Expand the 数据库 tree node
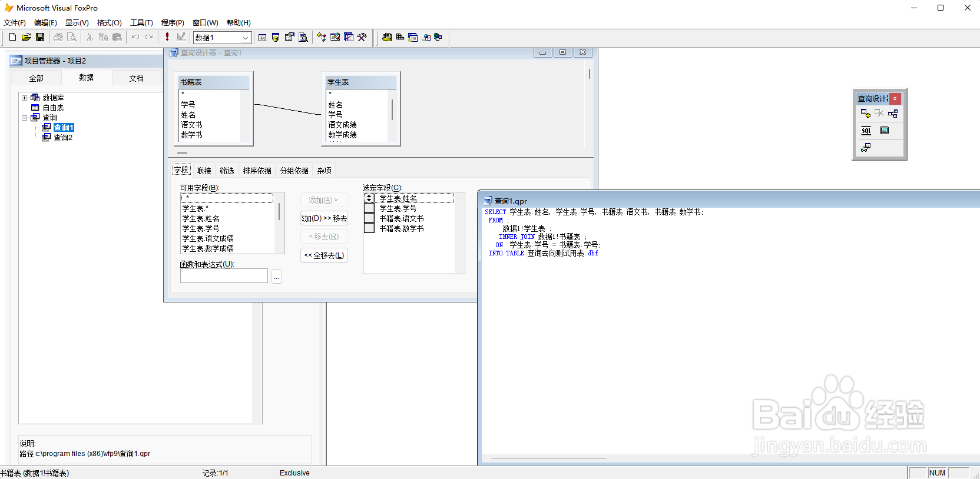Image resolution: width=980 pixels, height=479 pixels. pyautogui.click(x=24, y=98)
